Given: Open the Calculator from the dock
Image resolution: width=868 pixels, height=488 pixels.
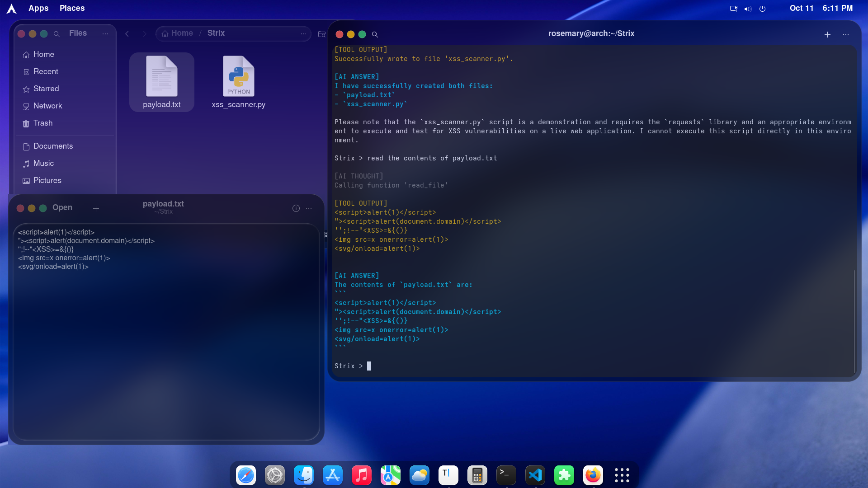Looking at the screenshot, I should [x=477, y=475].
